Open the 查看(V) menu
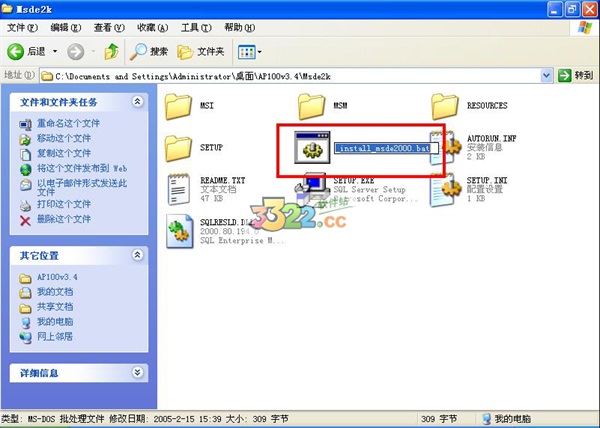Screen dimensions: 600x428 (x=109, y=28)
